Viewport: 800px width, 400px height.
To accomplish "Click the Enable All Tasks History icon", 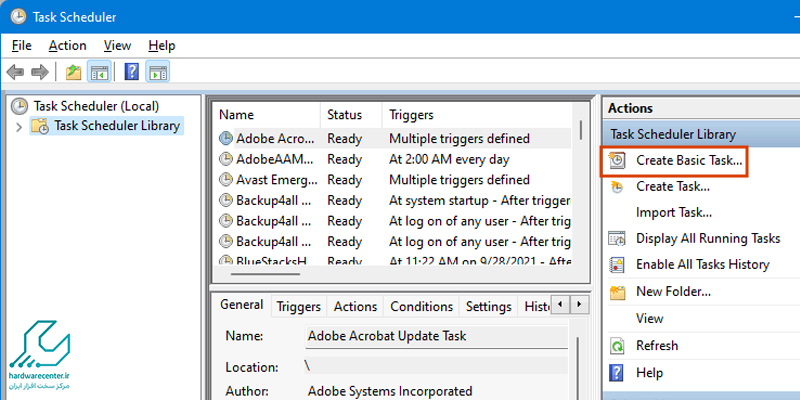I will (617, 265).
